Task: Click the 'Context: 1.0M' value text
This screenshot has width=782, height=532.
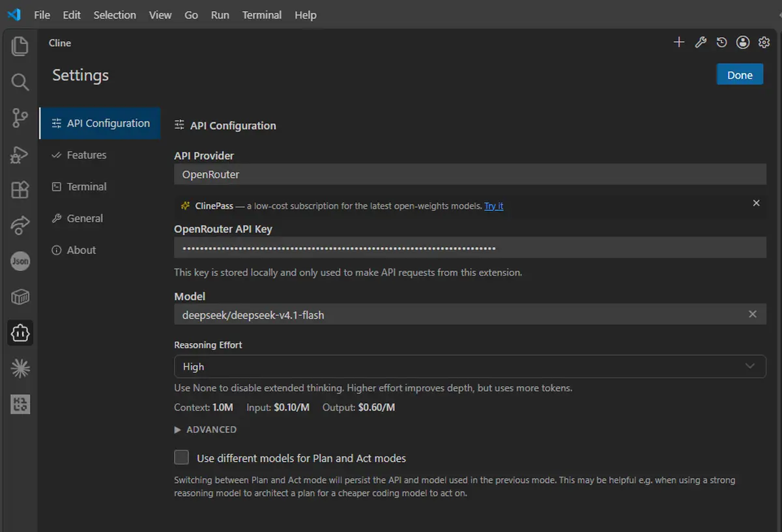Action: 203,408
